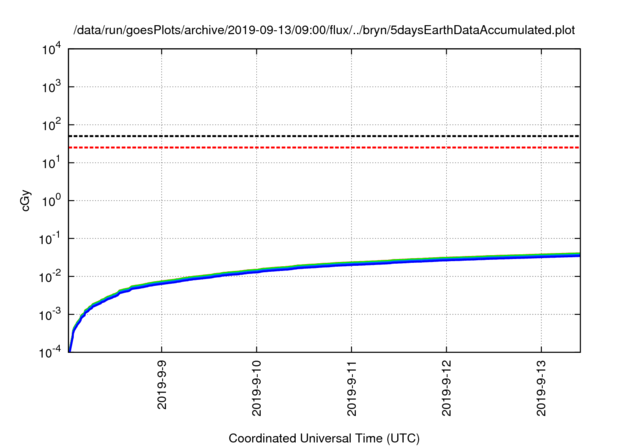Click the plot file path title
The width and height of the screenshot is (640, 448).
coord(324,31)
